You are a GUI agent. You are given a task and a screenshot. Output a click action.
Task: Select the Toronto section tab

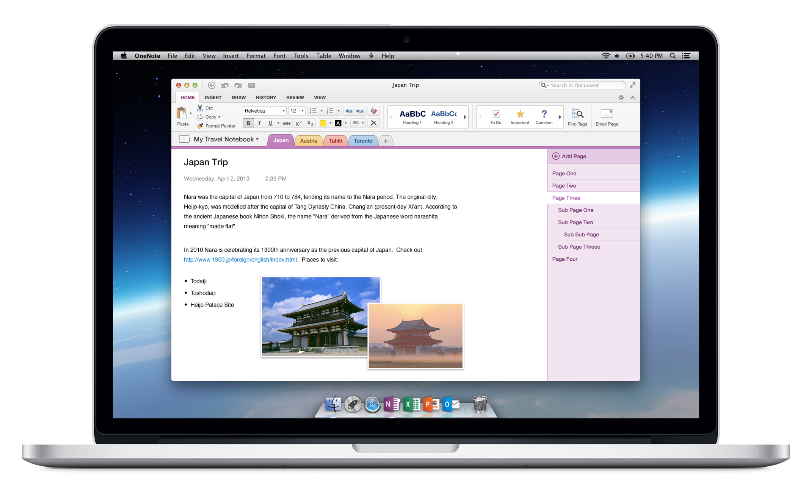pyautogui.click(x=363, y=141)
